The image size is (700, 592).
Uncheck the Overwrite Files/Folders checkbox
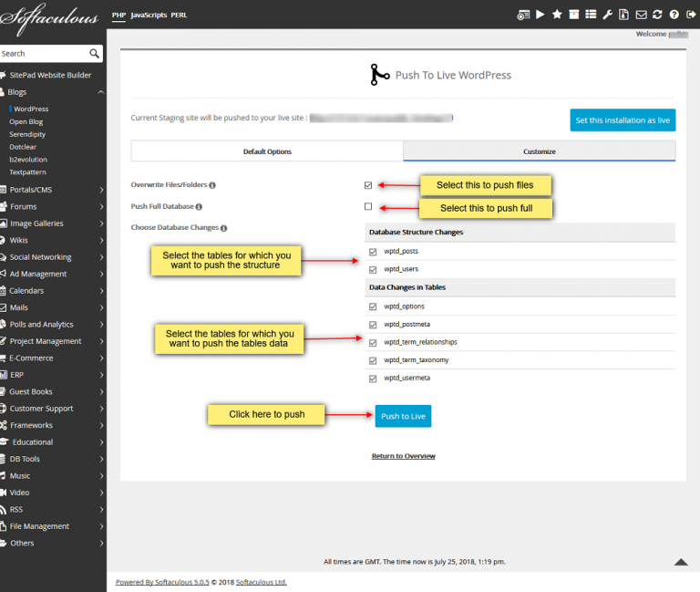pyautogui.click(x=368, y=185)
